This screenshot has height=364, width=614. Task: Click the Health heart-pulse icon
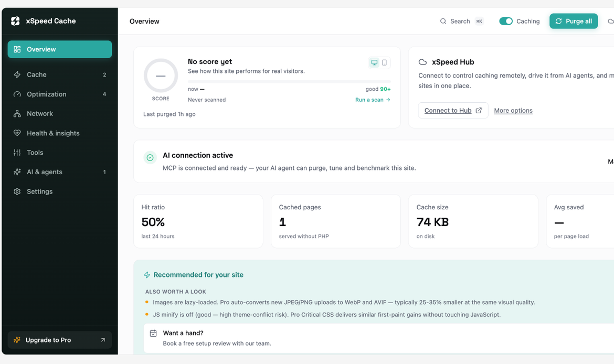point(17,133)
